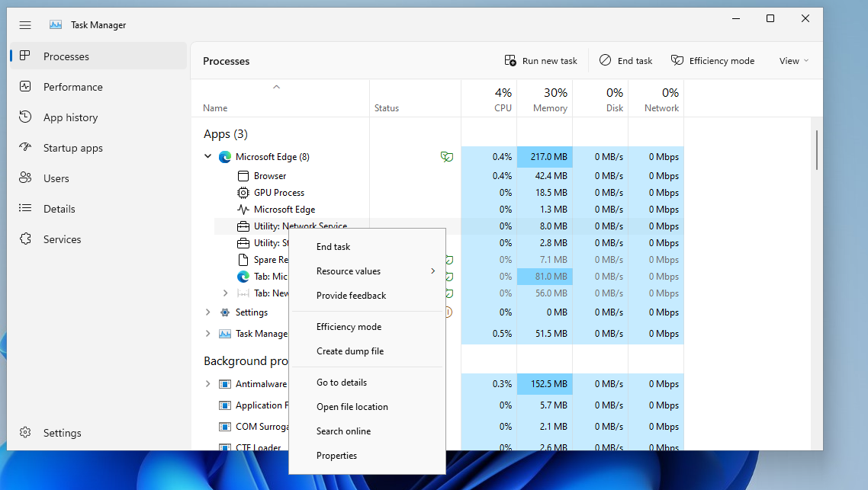Click the Settings gear icon in sidebar
This screenshot has height=490, width=868.
[x=25, y=433]
